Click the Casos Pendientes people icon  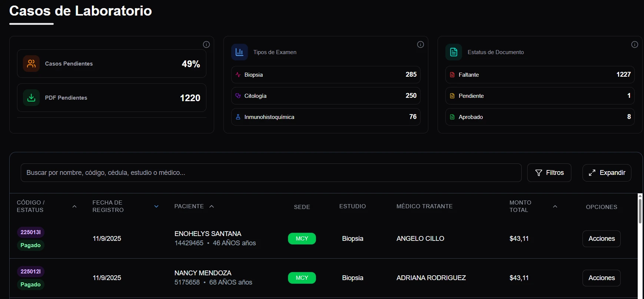tap(31, 64)
